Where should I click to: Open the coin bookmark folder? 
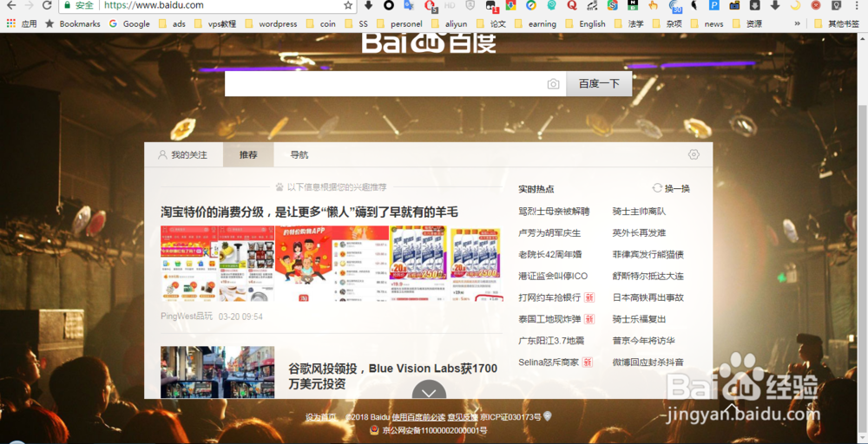320,23
